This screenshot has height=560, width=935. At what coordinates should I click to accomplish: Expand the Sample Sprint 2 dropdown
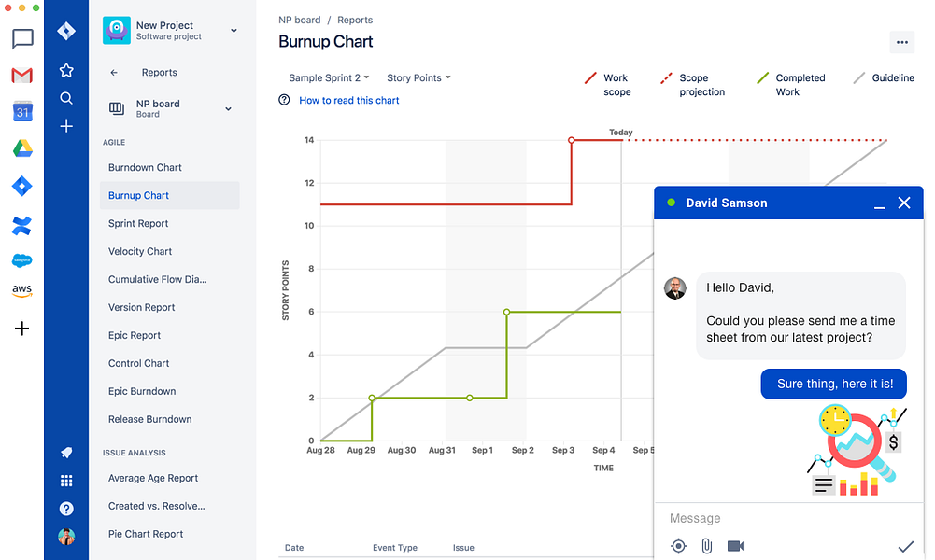[329, 78]
